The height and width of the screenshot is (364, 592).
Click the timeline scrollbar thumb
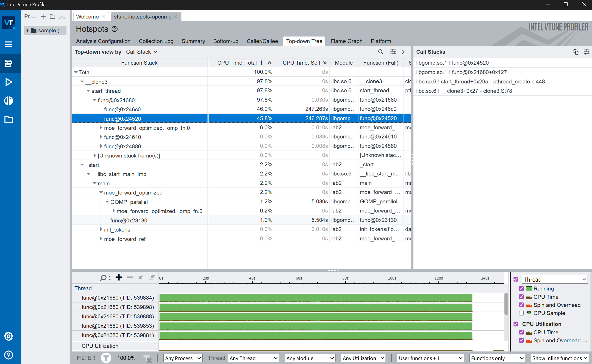click(506, 304)
